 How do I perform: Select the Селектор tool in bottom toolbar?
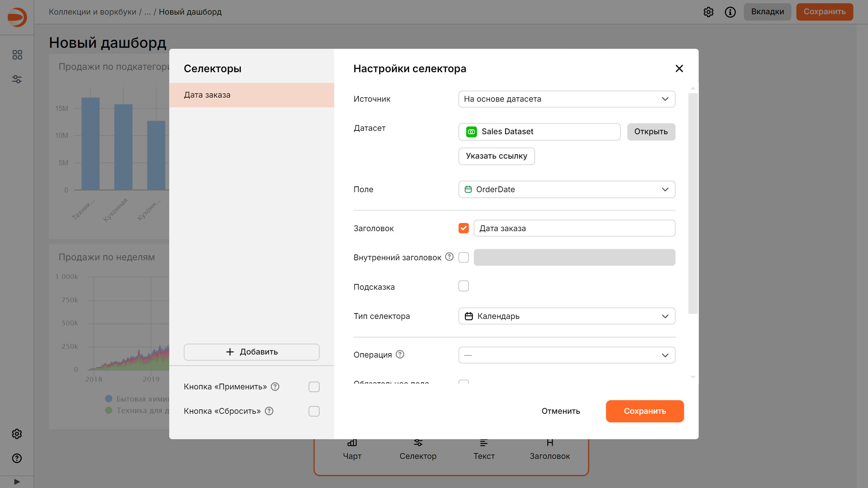[418, 449]
